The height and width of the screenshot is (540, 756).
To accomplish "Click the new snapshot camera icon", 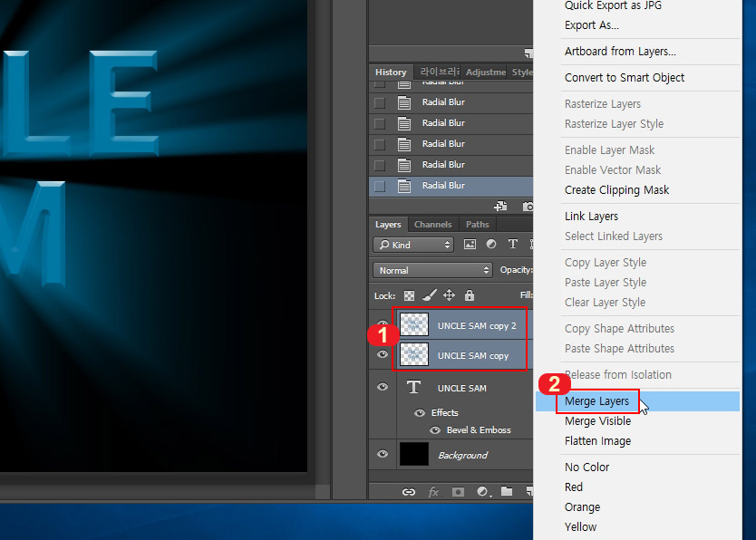I will pyautogui.click(x=528, y=207).
